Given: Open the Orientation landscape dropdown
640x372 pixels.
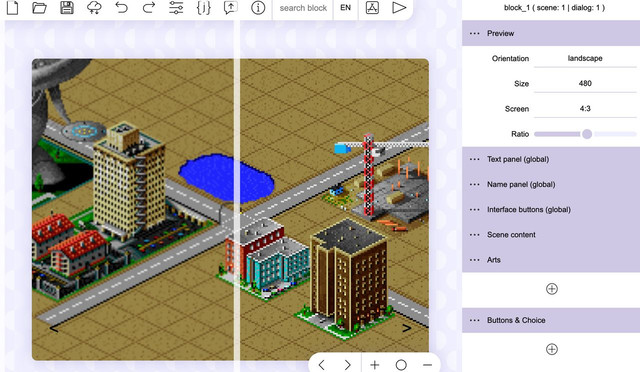Looking at the screenshot, I should pos(585,58).
